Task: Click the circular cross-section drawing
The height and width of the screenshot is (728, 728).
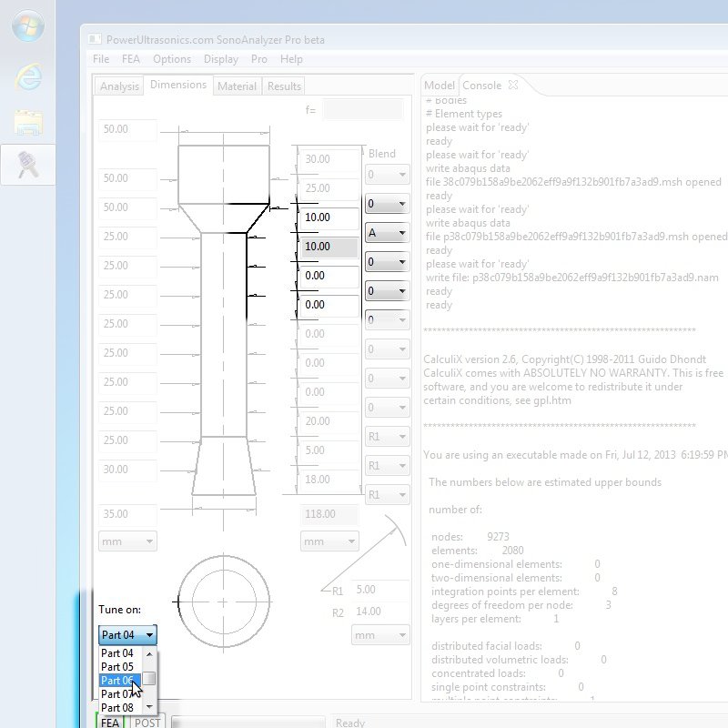Action: (224, 602)
